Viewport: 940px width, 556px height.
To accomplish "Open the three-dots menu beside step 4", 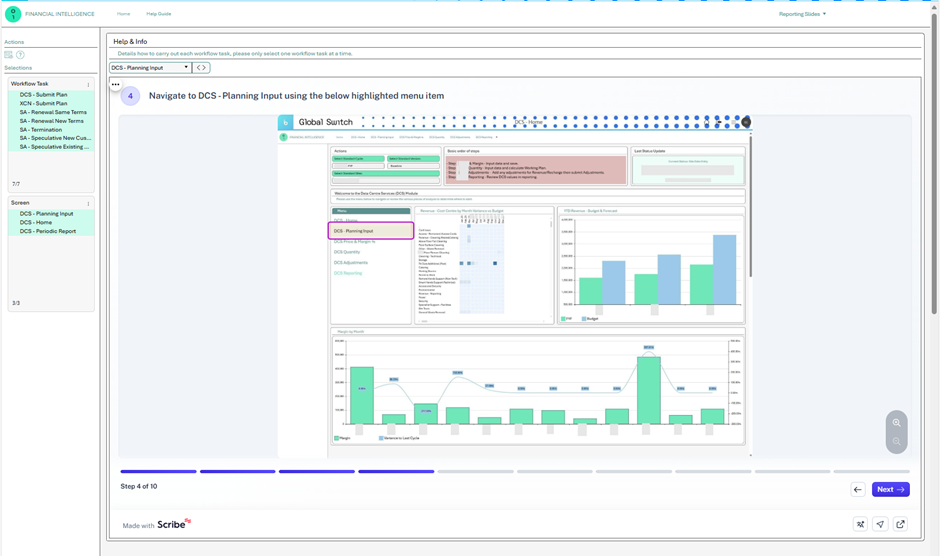I will [x=115, y=85].
